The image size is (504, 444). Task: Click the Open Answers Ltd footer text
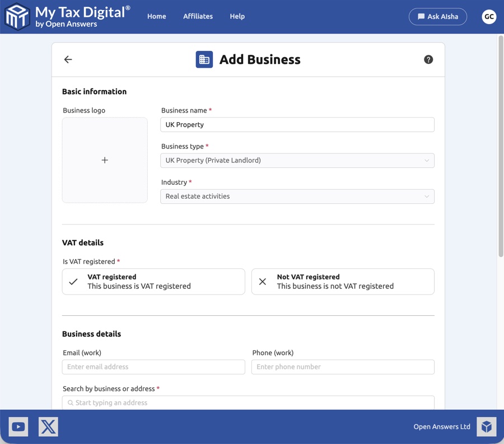[x=442, y=427]
